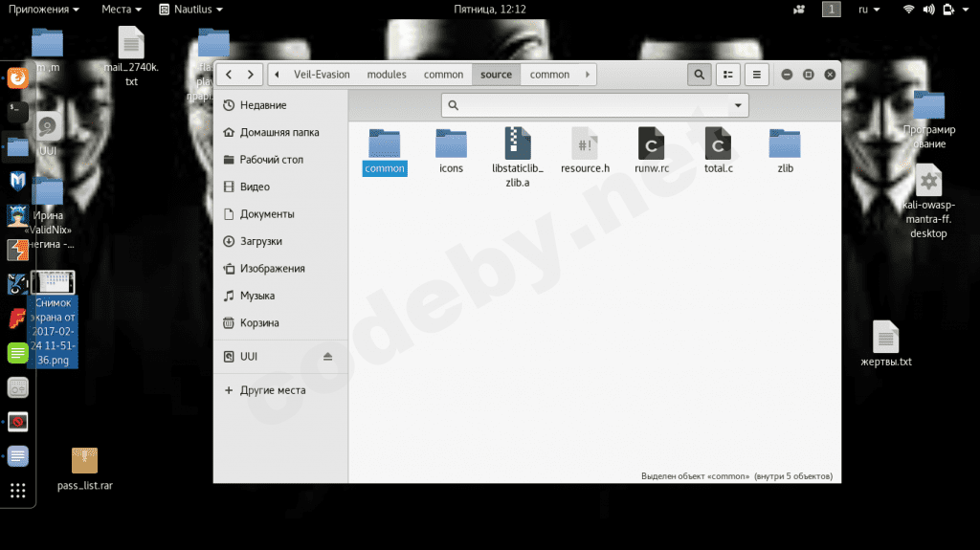The height and width of the screenshot is (550, 980).
Task: Open Документы in the sidebar
Action: (x=280, y=213)
